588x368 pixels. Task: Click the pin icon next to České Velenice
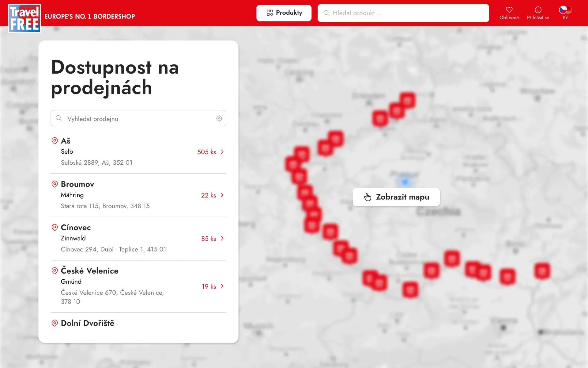(55, 271)
